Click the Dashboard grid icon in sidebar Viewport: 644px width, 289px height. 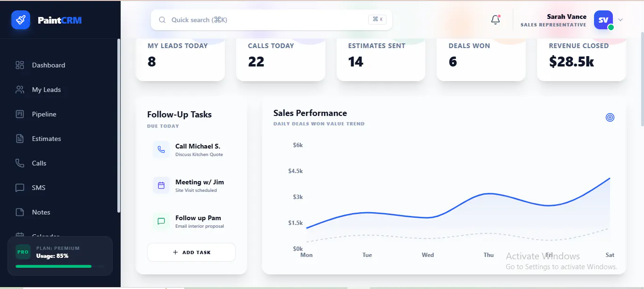[x=20, y=65]
